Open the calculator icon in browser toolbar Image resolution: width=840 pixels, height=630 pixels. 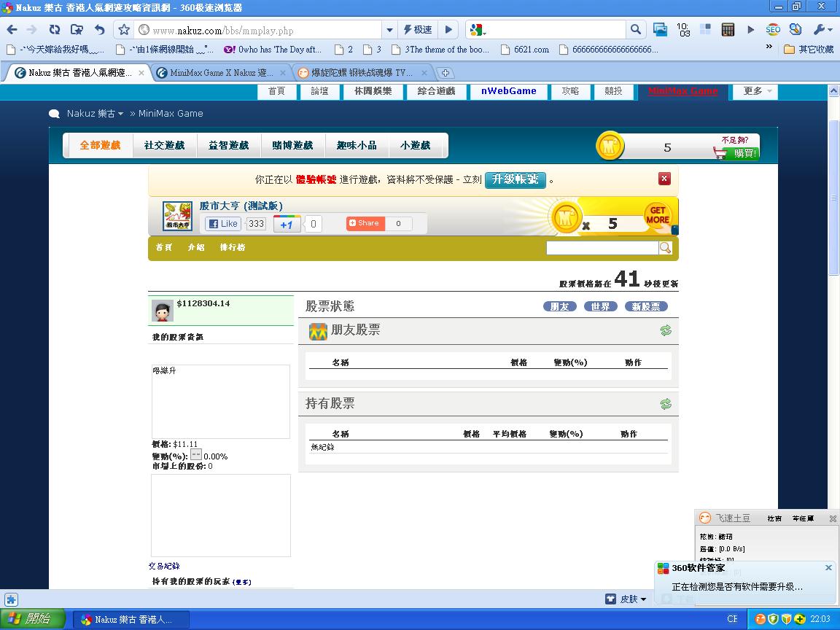pyautogui.click(x=727, y=30)
